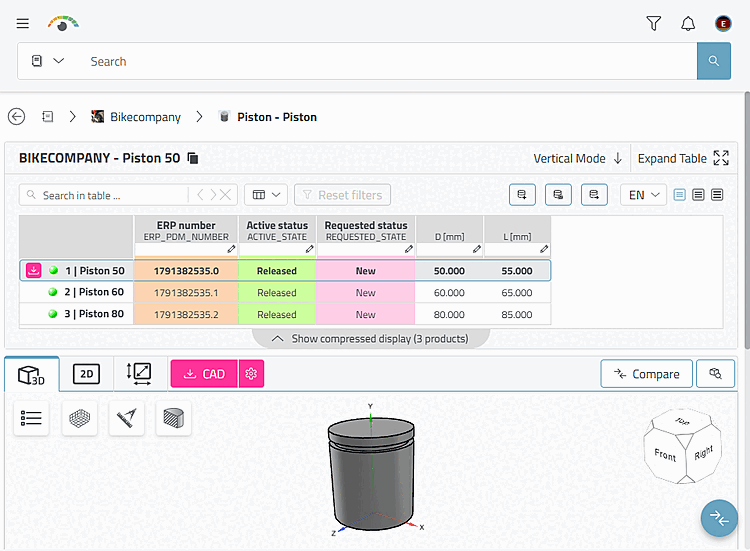Show the wireframe mesh view icon

pos(79,419)
